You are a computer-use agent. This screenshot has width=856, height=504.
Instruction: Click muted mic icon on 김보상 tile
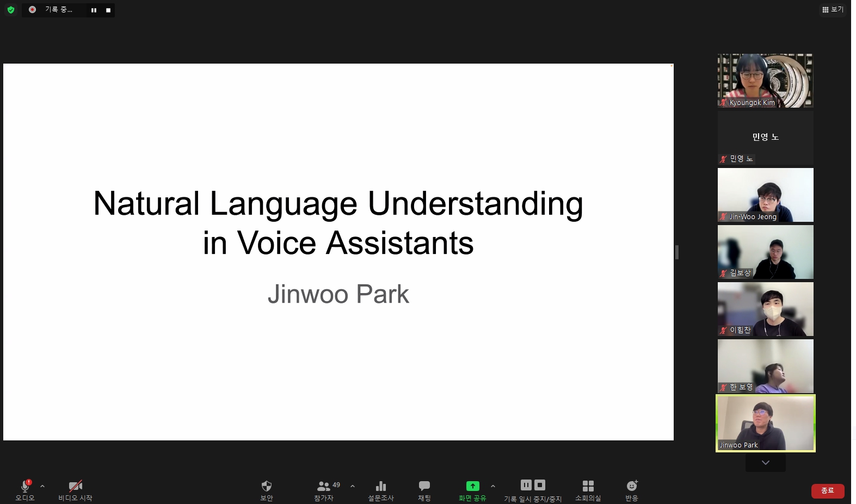coord(723,273)
